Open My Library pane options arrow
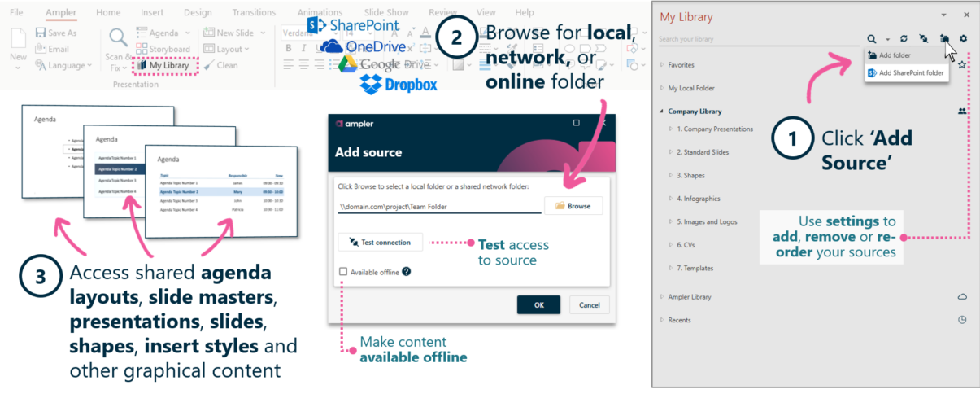 tap(943, 15)
